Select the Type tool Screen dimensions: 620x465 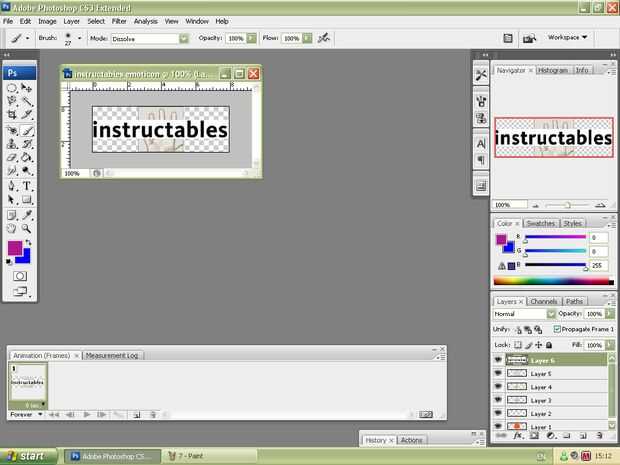pyautogui.click(x=26, y=186)
